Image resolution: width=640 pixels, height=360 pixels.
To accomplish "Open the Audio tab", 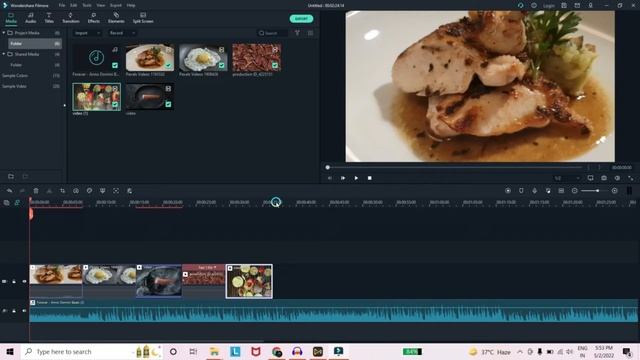I will point(31,18).
